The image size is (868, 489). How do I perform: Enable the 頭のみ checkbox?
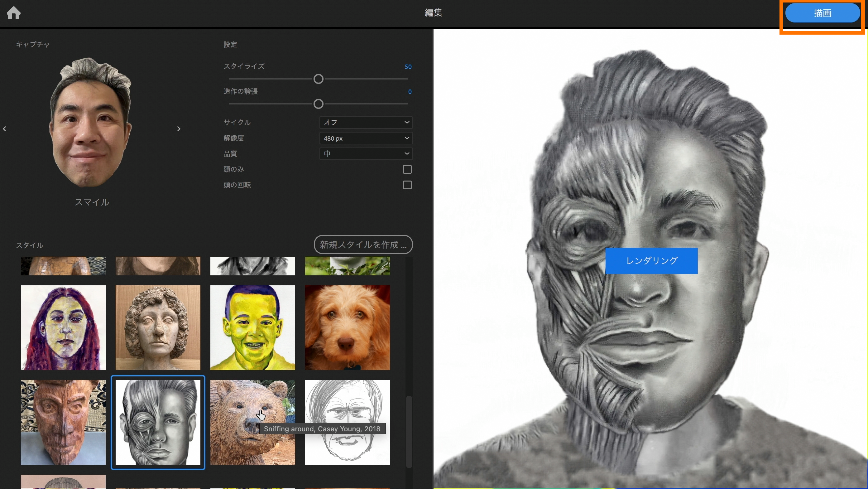(x=407, y=169)
